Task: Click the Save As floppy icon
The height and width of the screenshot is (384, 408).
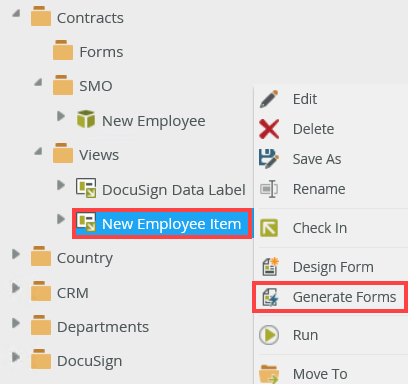Action: pyautogui.click(x=269, y=159)
